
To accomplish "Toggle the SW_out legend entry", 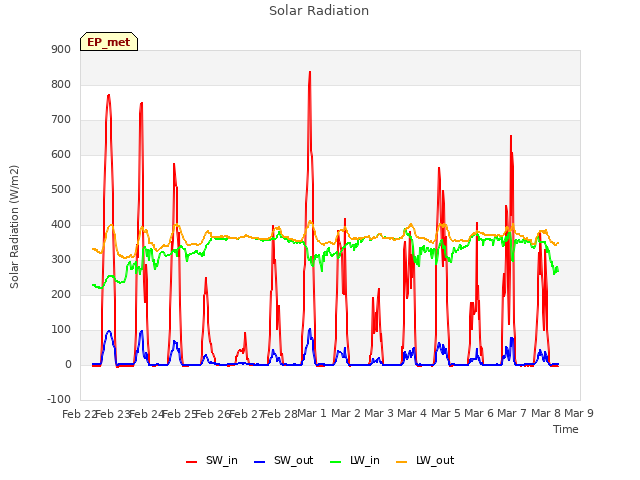I will (283, 460).
